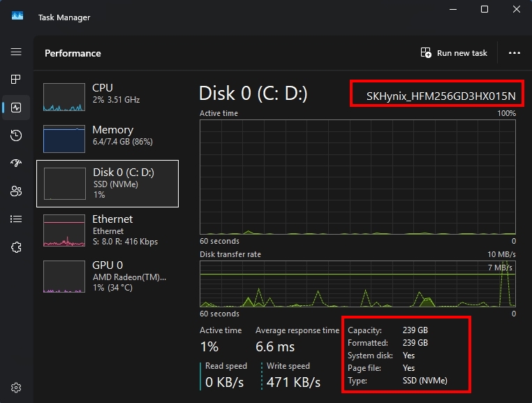Select the Ethernet performance entry
Image resolution: width=532 pixels, height=403 pixels.
click(x=108, y=230)
